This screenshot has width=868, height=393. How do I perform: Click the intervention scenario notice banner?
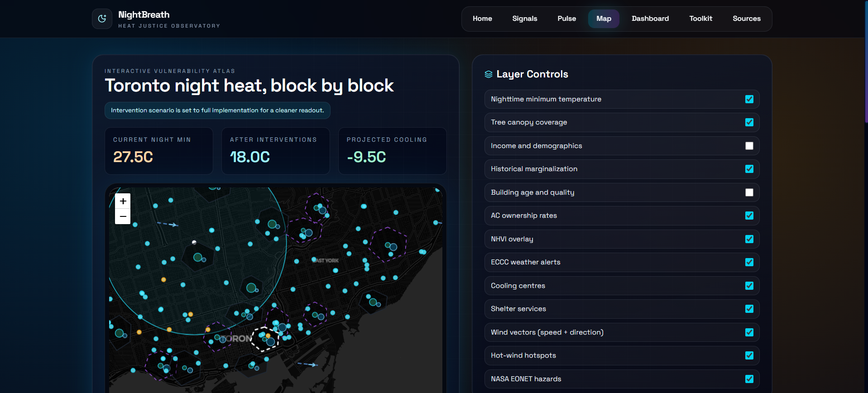pyautogui.click(x=217, y=110)
